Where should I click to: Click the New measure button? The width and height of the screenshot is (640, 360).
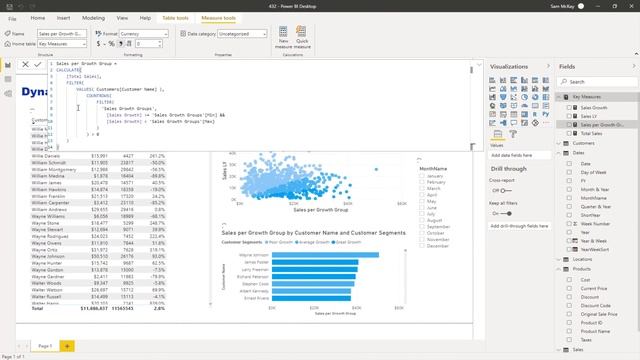pyautogui.click(x=283, y=38)
